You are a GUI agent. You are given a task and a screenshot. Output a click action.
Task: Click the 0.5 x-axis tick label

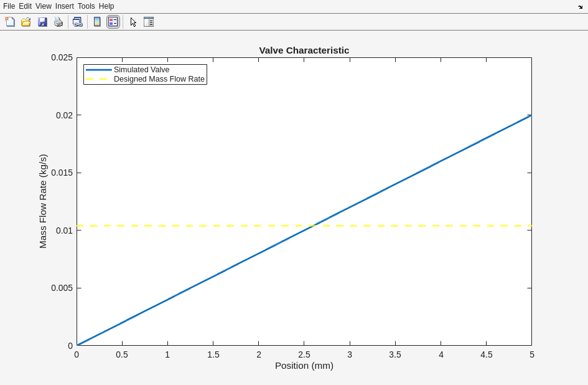122,354
